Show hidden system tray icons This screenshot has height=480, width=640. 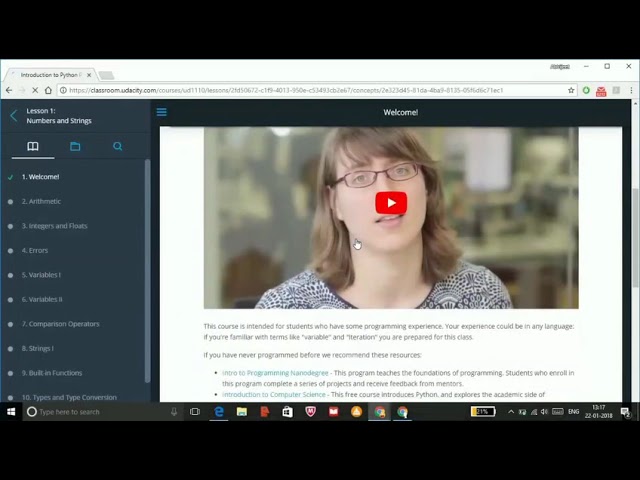click(x=511, y=412)
